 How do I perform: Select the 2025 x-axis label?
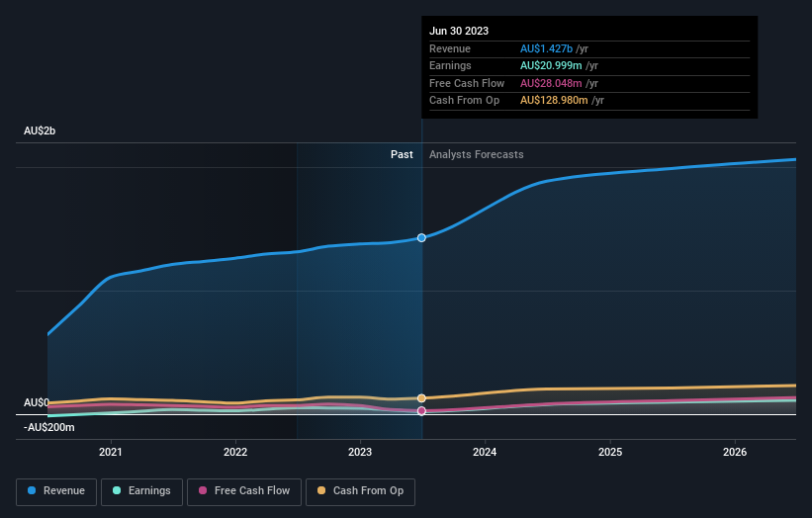[x=610, y=452]
